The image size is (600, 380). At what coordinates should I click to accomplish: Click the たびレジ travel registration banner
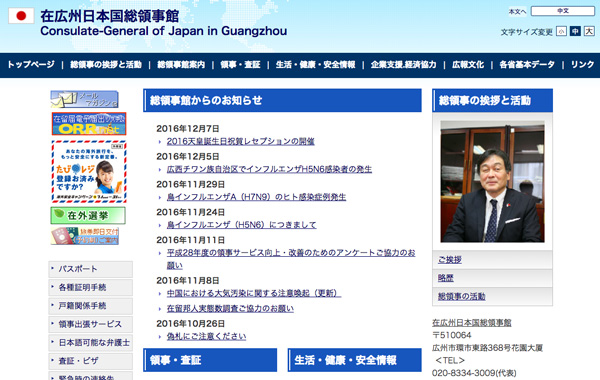(89, 172)
